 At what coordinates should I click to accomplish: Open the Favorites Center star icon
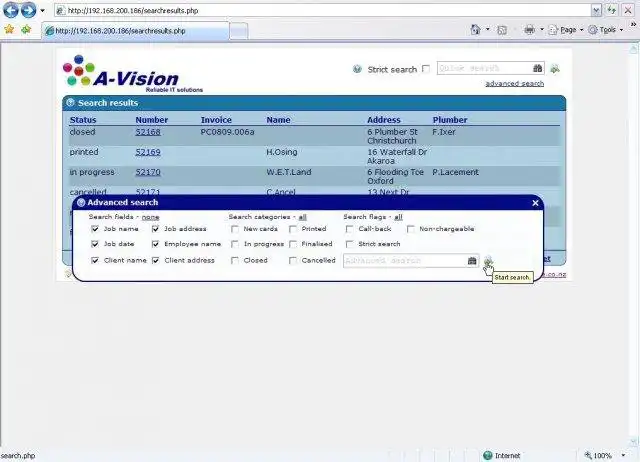click(x=9, y=29)
